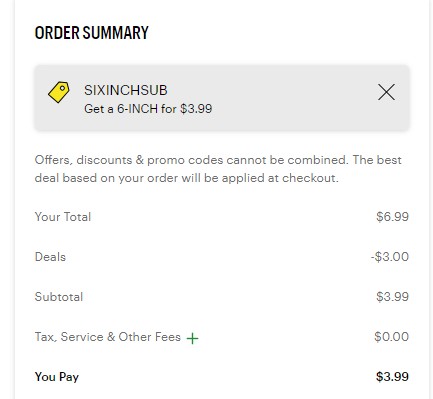Click the $0.00 tax and fees amount
This screenshot has height=399, width=433.
tap(391, 337)
